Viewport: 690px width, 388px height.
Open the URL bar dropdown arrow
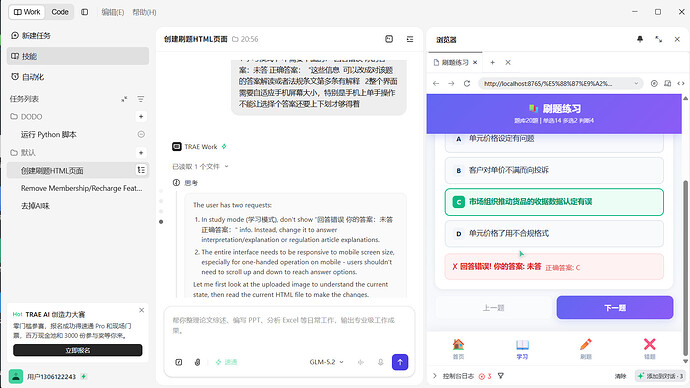[x=636, y=83]
